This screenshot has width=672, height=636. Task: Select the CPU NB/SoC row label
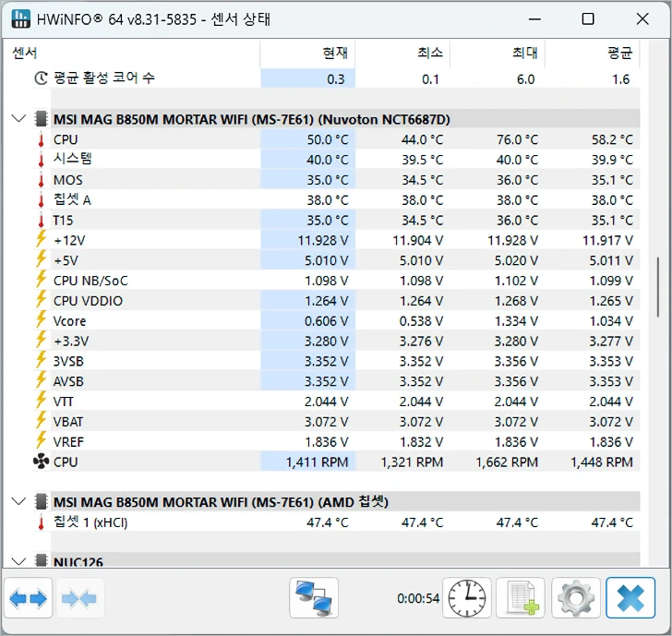tap(90, 281)
